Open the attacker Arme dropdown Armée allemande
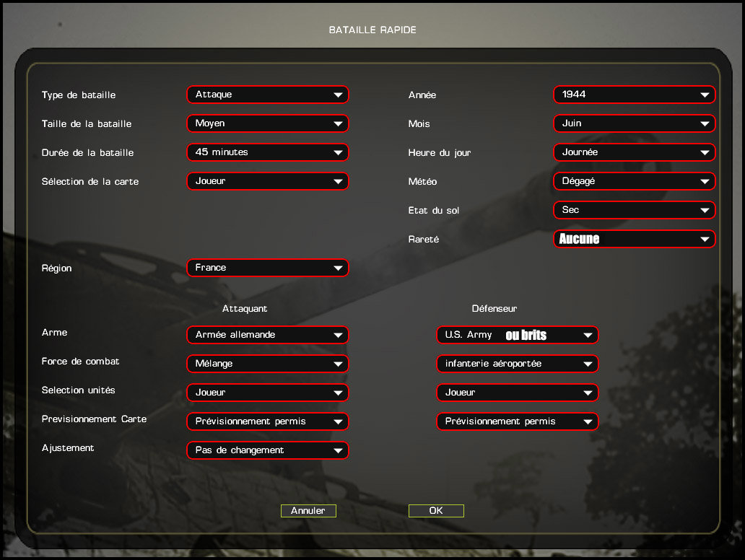745x560 pixels. click(x=268, y=335)
